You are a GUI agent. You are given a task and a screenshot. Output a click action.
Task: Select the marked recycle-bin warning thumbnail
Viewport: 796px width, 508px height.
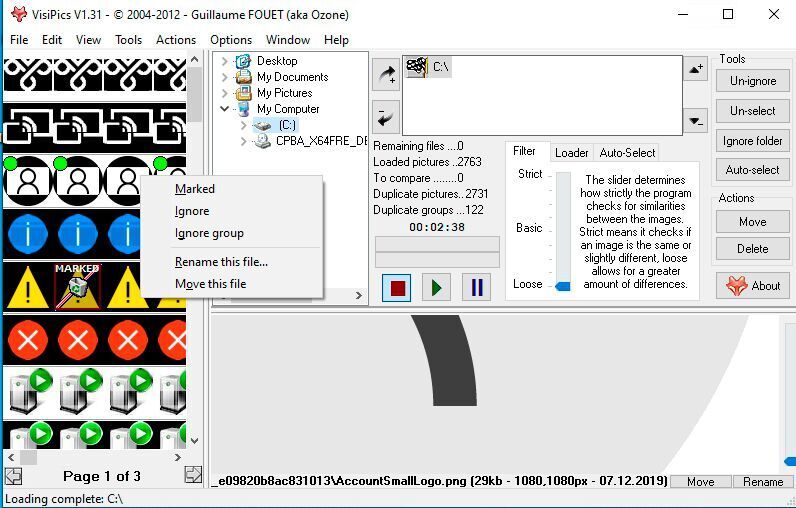77,287
